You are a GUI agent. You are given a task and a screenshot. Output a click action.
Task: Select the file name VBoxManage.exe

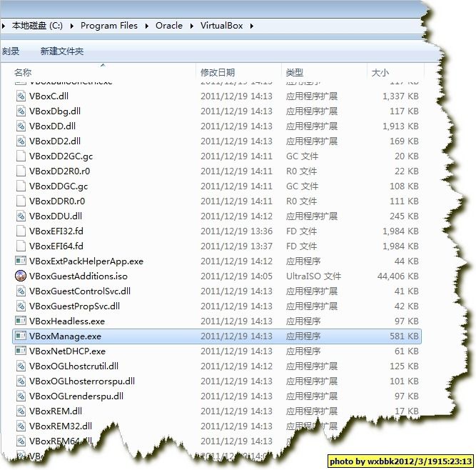pyautogui.click(x=65, y=336)
